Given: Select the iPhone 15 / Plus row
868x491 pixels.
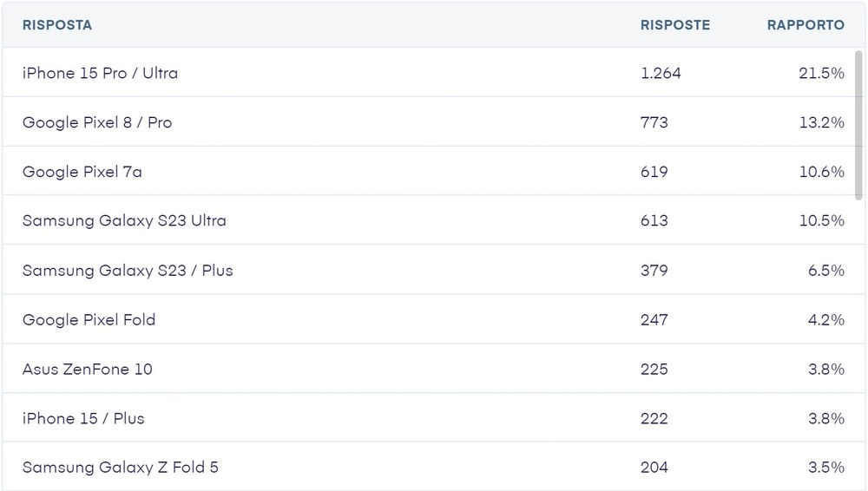Looking at the screenshot, I should tap(83, 419).
